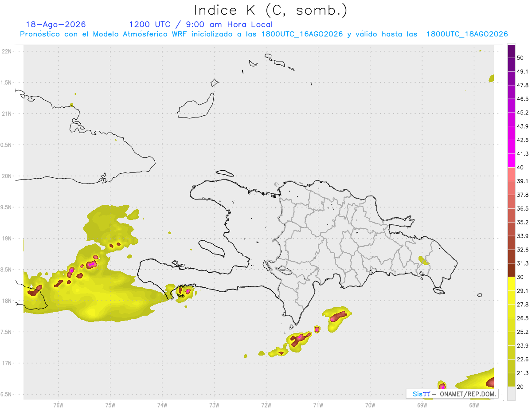Screen dimensions: 532x411
Task: Click the 19N latitude label
Action: pyautogui.click(x=7, y=239)
